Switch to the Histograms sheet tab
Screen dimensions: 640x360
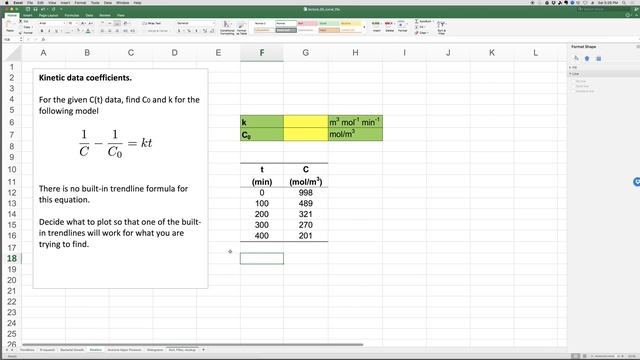(x=155, y=350)
